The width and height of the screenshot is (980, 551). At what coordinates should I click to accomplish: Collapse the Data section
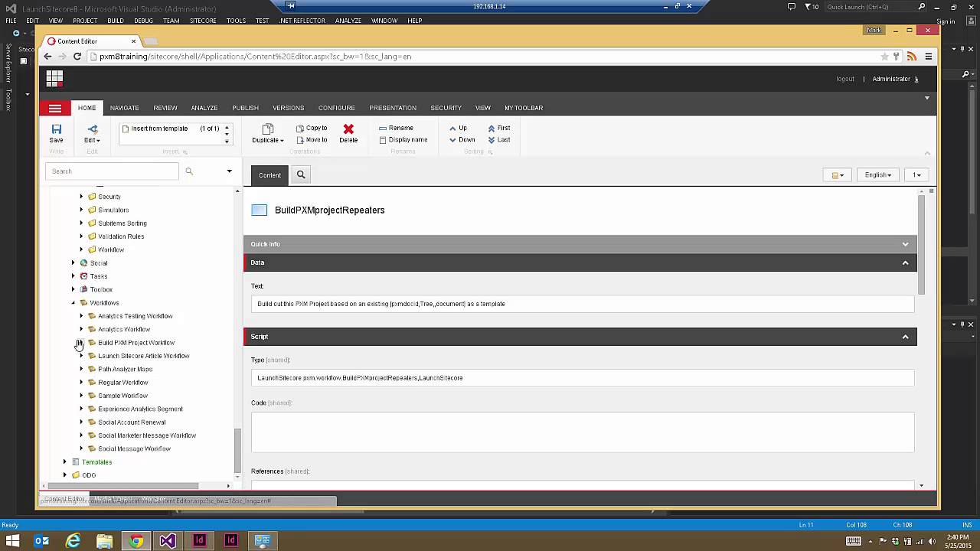[905, 262]
